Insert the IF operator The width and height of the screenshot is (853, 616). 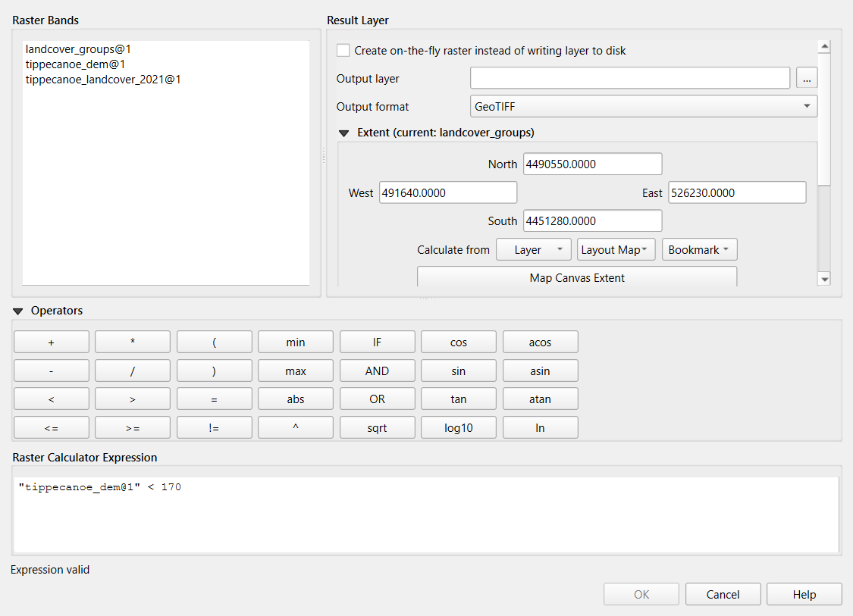point(377,342)
